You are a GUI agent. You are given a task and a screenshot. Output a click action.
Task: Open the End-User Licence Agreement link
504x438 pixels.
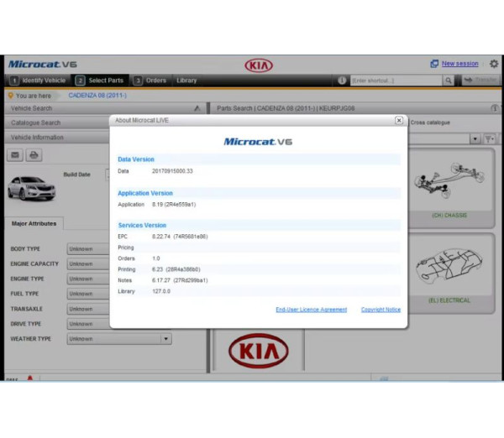tap(311, 310)
